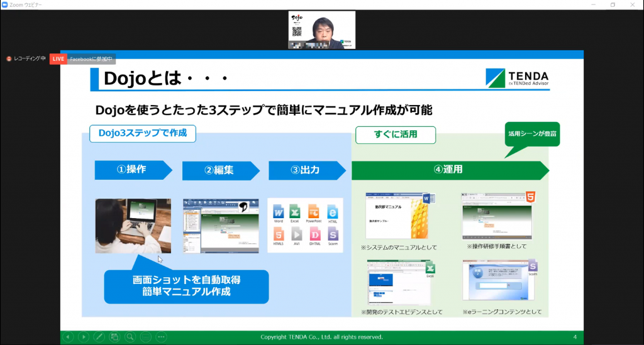This screenshot has width=644, height=345.
Task: Click the 'レコーディング中' recording indicator
Action: 26,58
